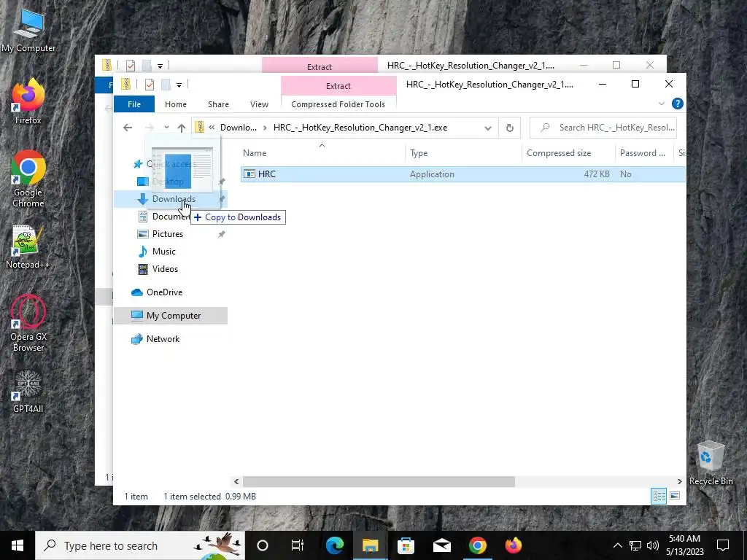Viewport: 747px width, 560px height.
Task: Click the background window's Properties toolbar icon
Action: point(130,65)
